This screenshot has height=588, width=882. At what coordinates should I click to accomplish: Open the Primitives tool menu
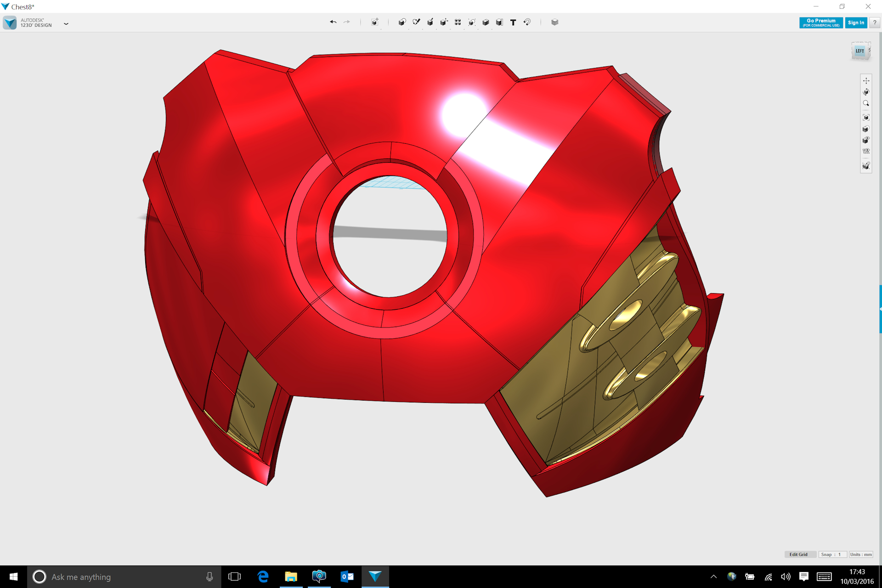pyautogui.click(x=402, y=22)
